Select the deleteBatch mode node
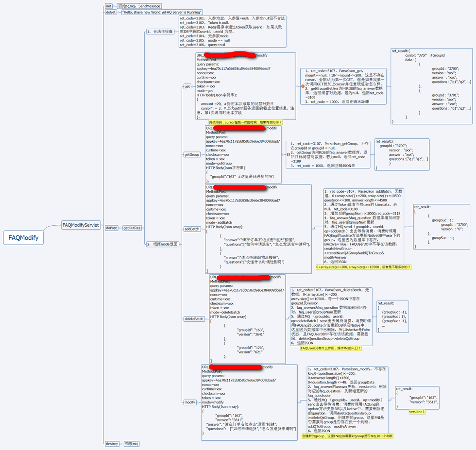Image resolution: width=476 pixels, height=450 pixels. 194,318
